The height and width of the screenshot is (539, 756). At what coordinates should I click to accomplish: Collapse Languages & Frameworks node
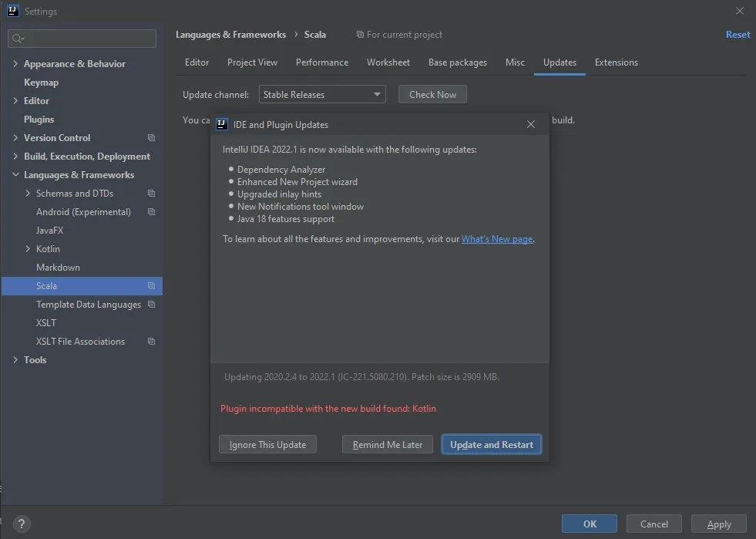click(15, 175)
